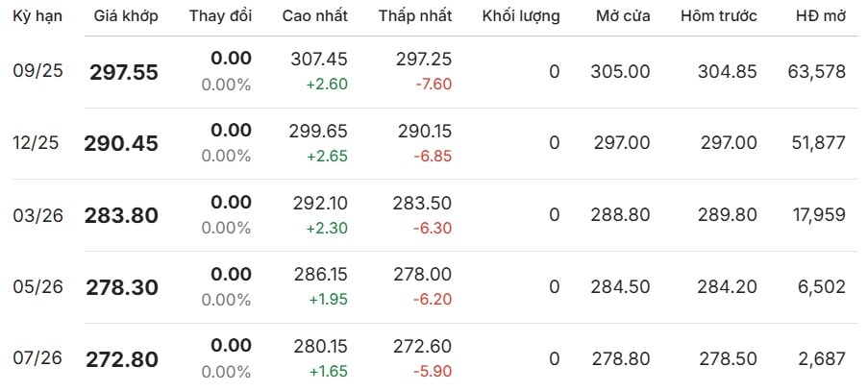Click the HĐ mở column header
The image size is (868, 391).
click(x=821, y=16)
